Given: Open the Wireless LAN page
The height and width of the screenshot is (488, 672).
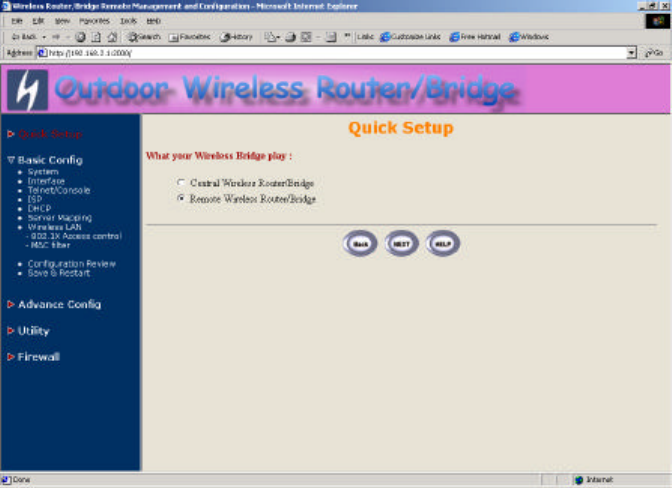Looking at the screenshot, I should tap(54, 227).
